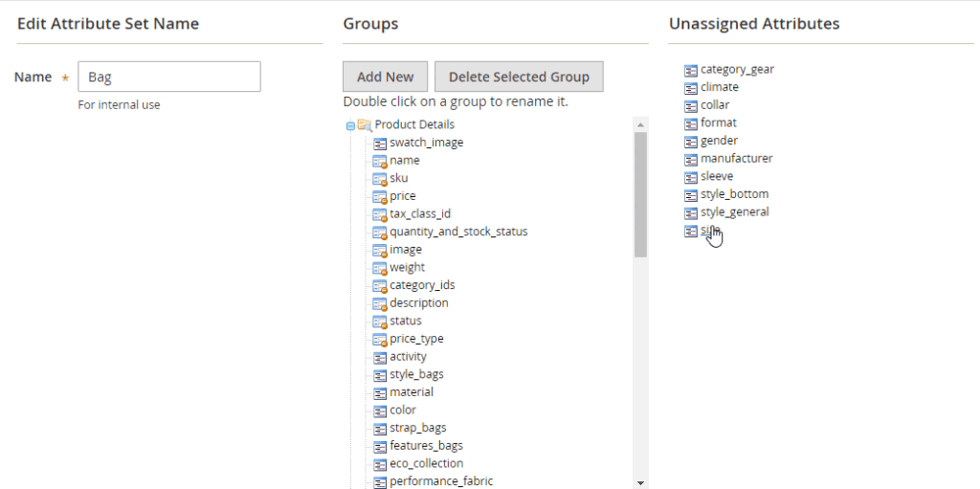This screenshot has height=489, width=980.
Task: Select the category_gear unassigned attribute
Action: 738,69
